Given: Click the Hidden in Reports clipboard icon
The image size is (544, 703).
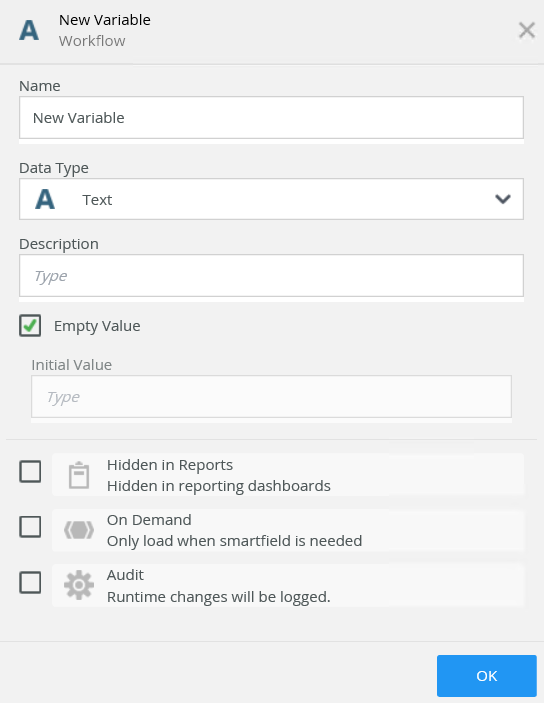Looking at the screenshot, I should 79,475.
